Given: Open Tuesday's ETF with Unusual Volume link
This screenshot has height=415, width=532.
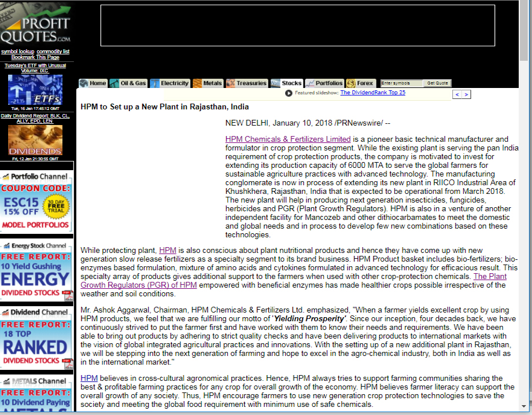Looking at the screenshot, I should [35, 68].
